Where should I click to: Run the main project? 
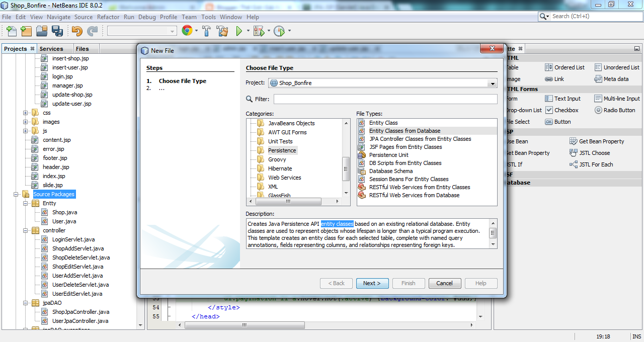click(x=237, y=31)
